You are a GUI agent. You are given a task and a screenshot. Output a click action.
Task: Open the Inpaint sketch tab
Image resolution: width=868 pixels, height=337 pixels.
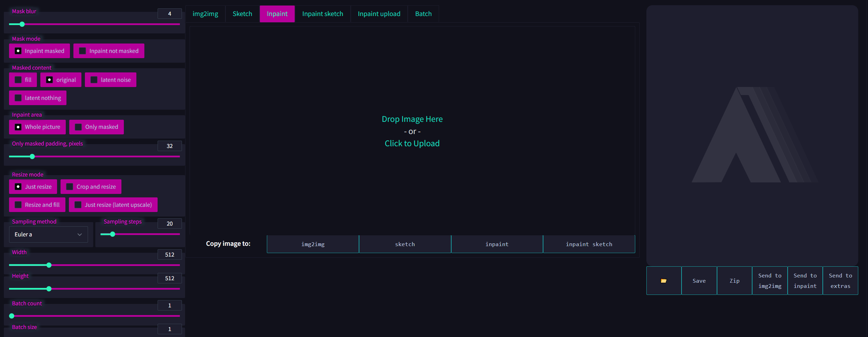tap(322, 14)
